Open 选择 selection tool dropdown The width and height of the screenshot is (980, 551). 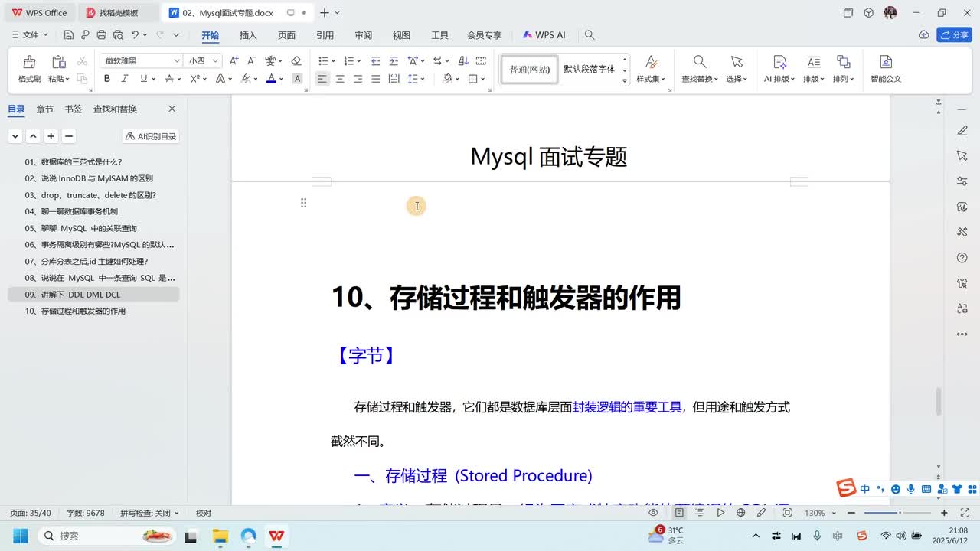737,69
